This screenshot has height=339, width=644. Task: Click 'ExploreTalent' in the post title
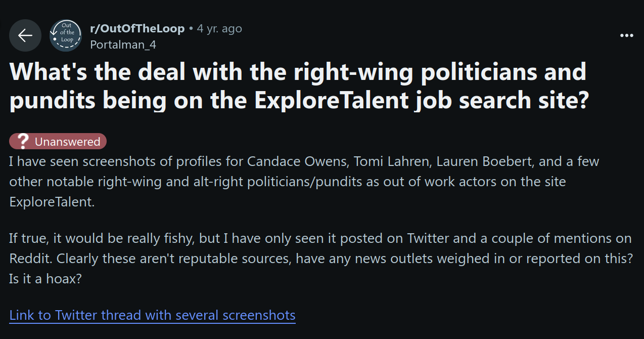(x=330, y=100)
